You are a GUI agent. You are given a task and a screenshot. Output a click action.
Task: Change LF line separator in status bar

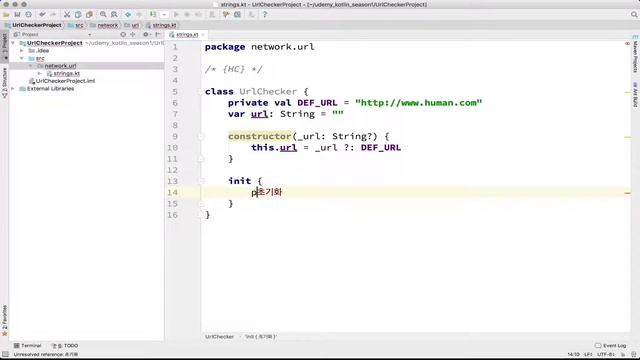pyautogui.click(x=588, y=355)
